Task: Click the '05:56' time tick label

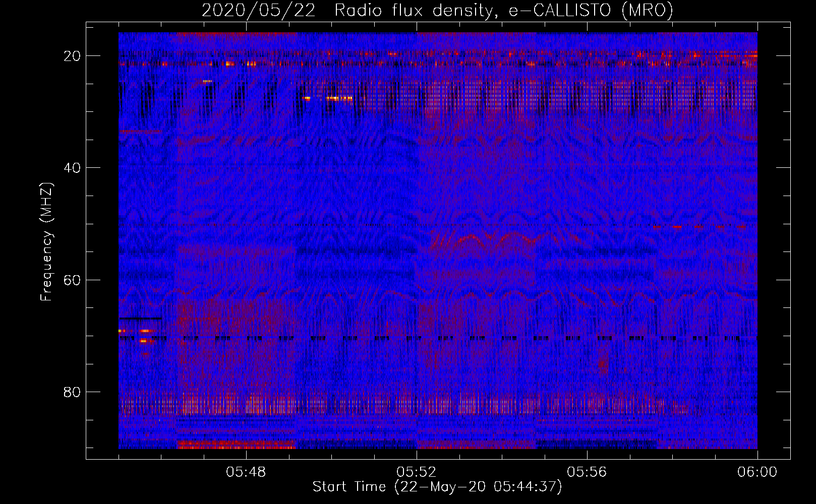Action: click(x=587, y=472)
